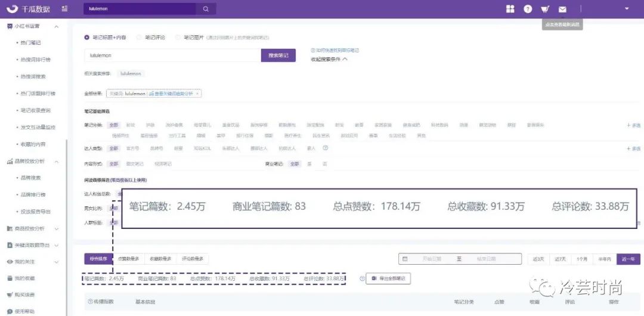This screenshot has height=316, width=644.
Task: Open 如何快速找到目标笔记 link
Action: (337, 50)
